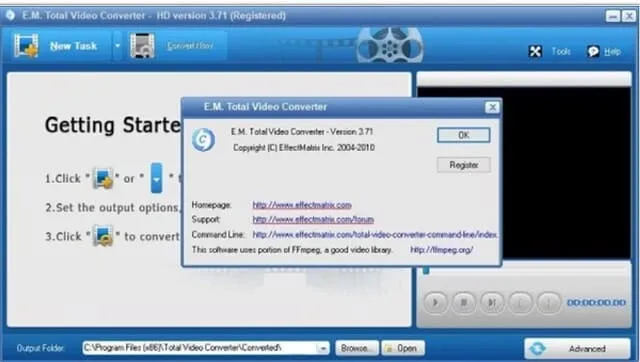Click the Register button
The height and width of the screenshot is (362, 640).
pyautogui.click(x=464, y=165)
